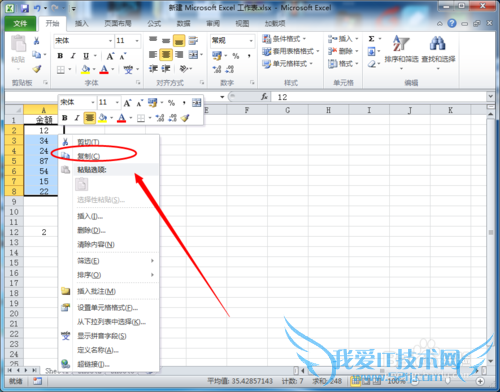The height and width of the screenshot is (392, 500).
Task: Click the decrease indent icon
Action: [153, 69]
